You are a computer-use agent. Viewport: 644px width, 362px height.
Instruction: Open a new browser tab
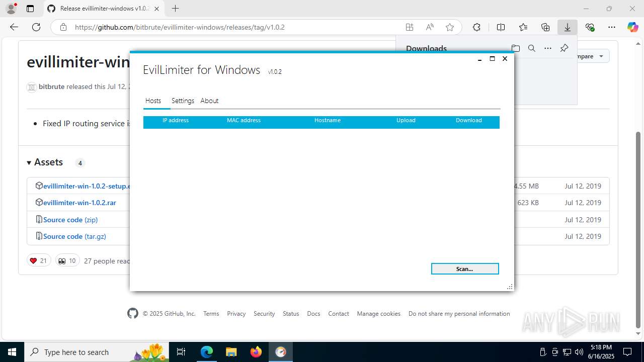click(175, 9)
